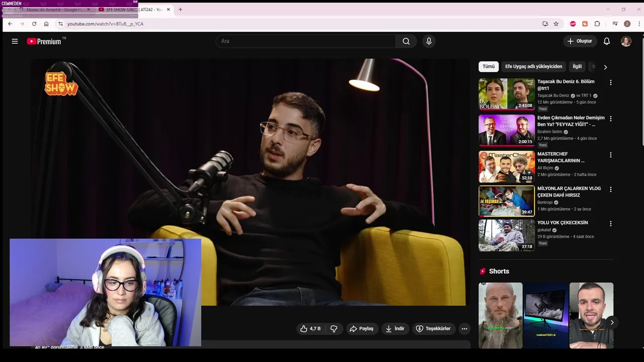The width and height of the screenshot is (644, 362).
Task: Select Efe Uygaç adlı yükleyiciden chip
Action: (533, 66)
